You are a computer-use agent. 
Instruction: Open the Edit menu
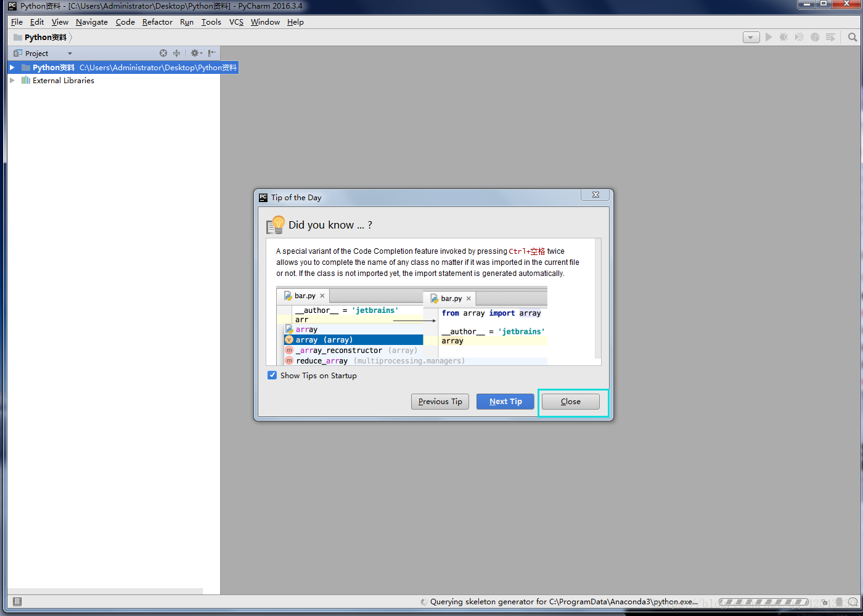tap(37, 22)
